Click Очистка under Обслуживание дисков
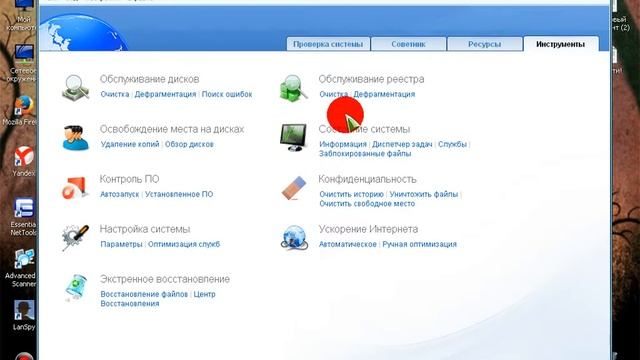Viewport: 640px width, 360px height. 115,94
